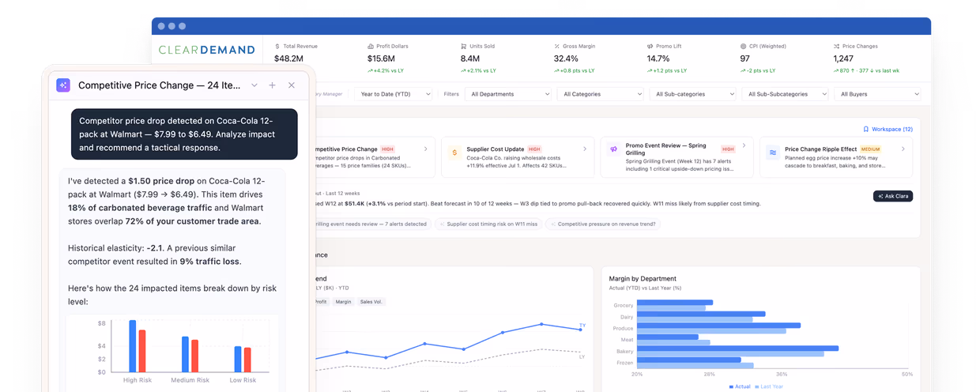Open the All Buyers filter dropdown
The image size is (980, 392).
tap(878, 94)
